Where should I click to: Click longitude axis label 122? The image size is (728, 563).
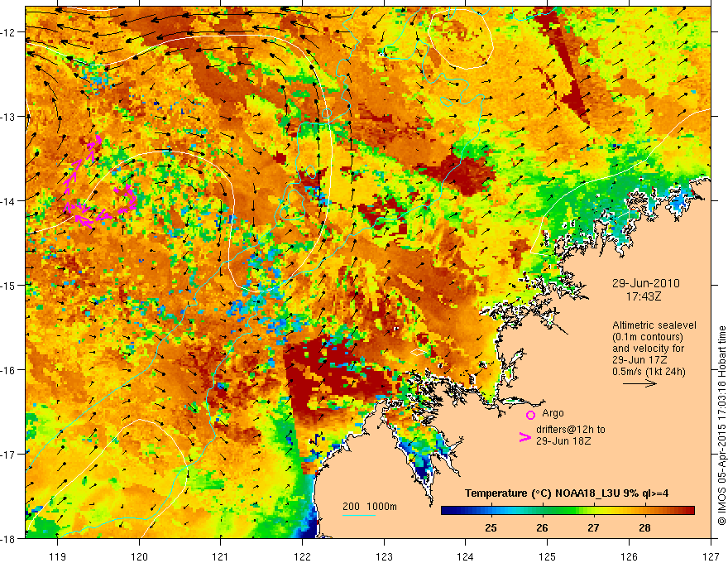302,556
